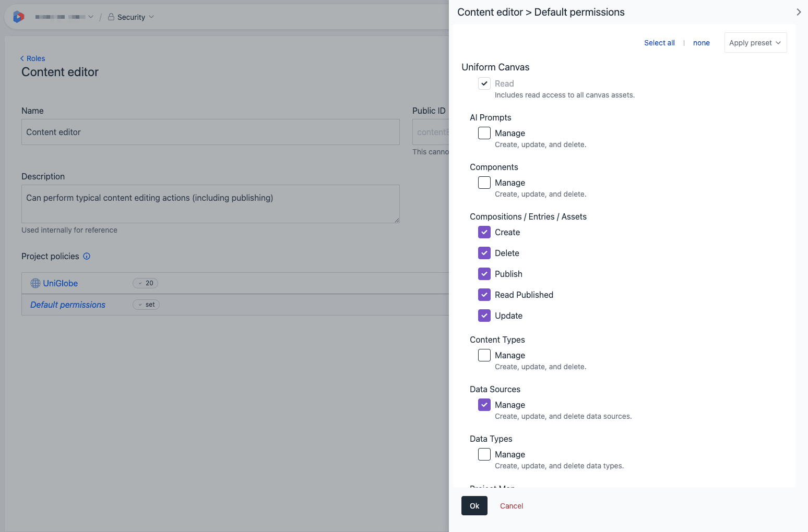The image size is (808, 532).
Task: Disable the Data Sources Manage checkbox
Action: click(x=484, y=405)
